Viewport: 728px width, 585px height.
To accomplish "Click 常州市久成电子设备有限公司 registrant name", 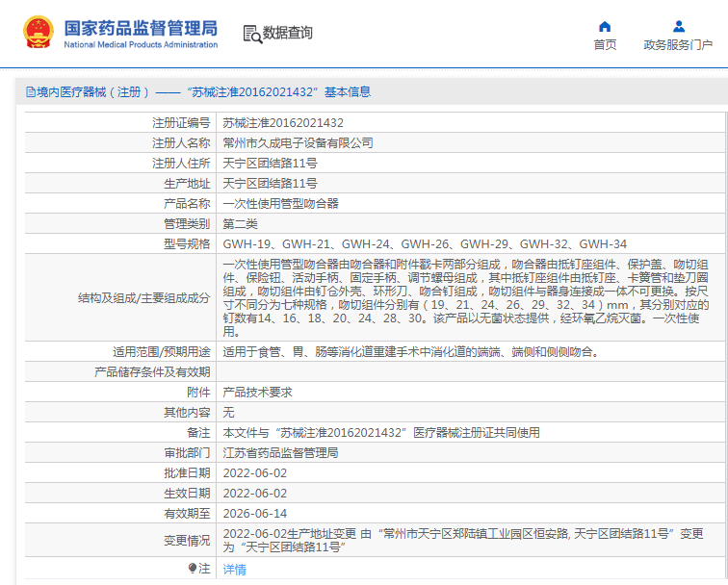I will coord(299,143).
